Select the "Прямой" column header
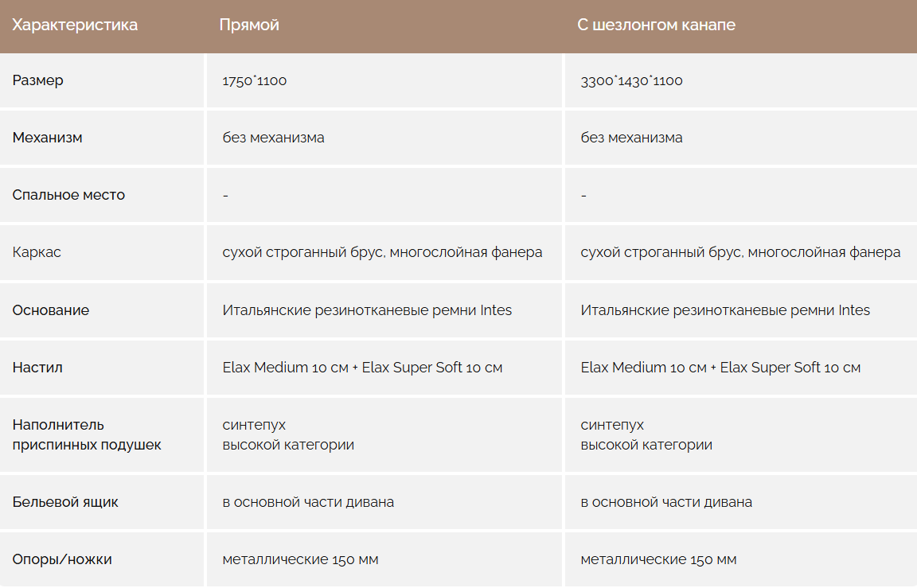 pyautogui.click(x=249, y=25)
